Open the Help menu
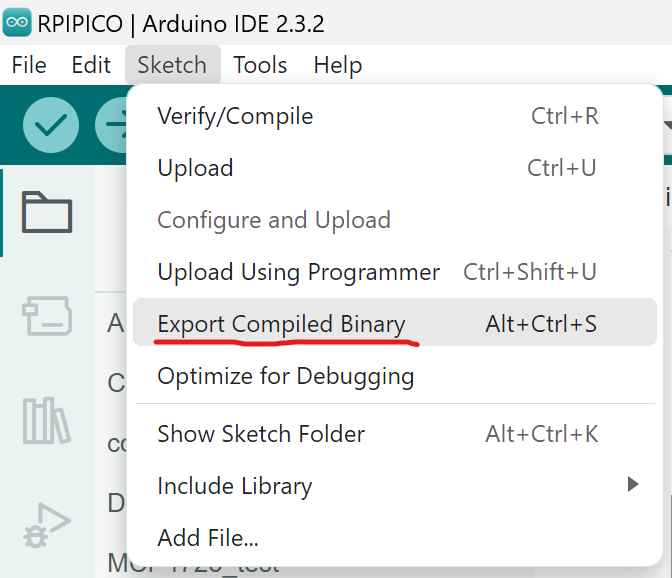The width and height of the screenshot is (672, 578). [x=338, y=65]
